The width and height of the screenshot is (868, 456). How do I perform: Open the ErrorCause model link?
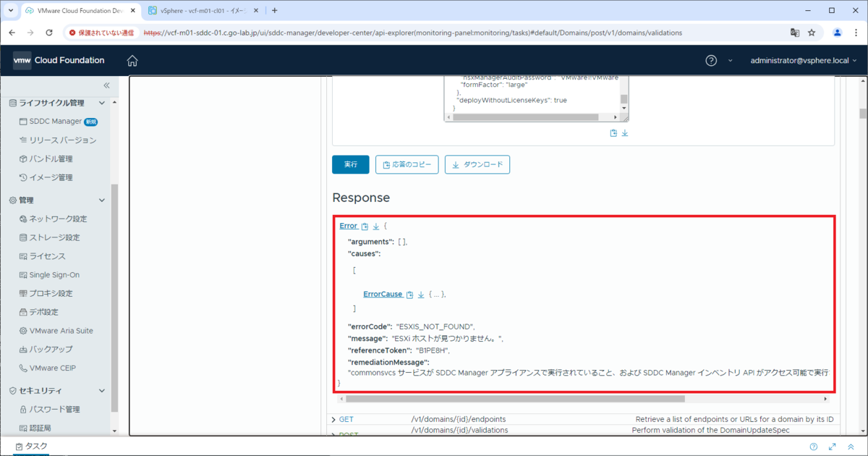point(383,295)
